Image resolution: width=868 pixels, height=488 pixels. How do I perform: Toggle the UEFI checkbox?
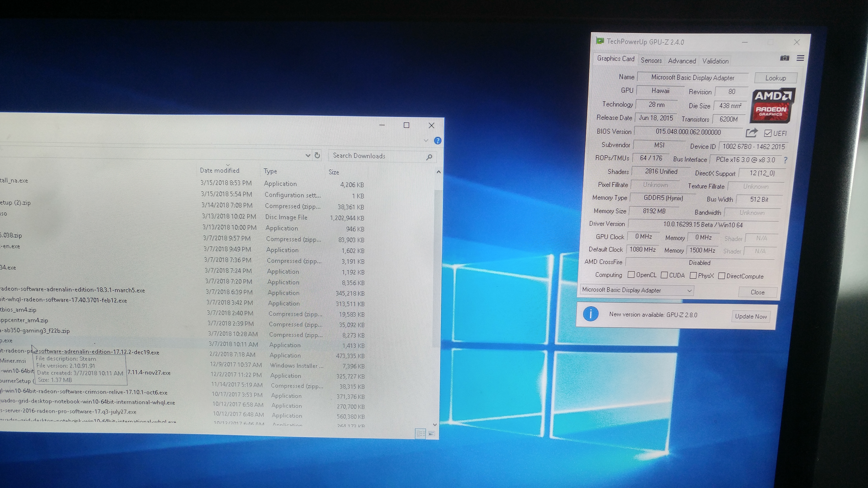768,133
